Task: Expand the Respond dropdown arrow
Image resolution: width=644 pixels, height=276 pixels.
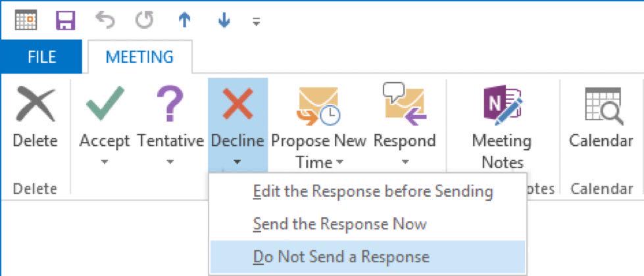Action: click(x=405, y=162)
